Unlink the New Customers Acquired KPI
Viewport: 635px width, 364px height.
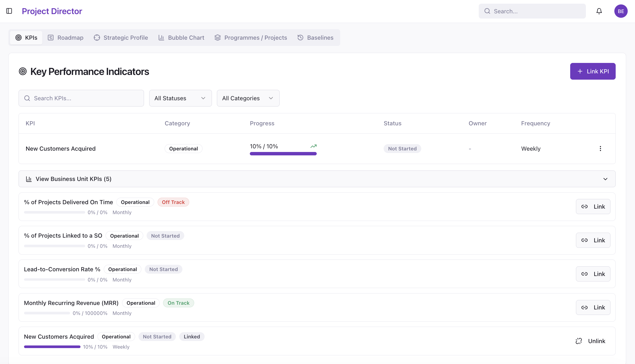click(590, 341)
